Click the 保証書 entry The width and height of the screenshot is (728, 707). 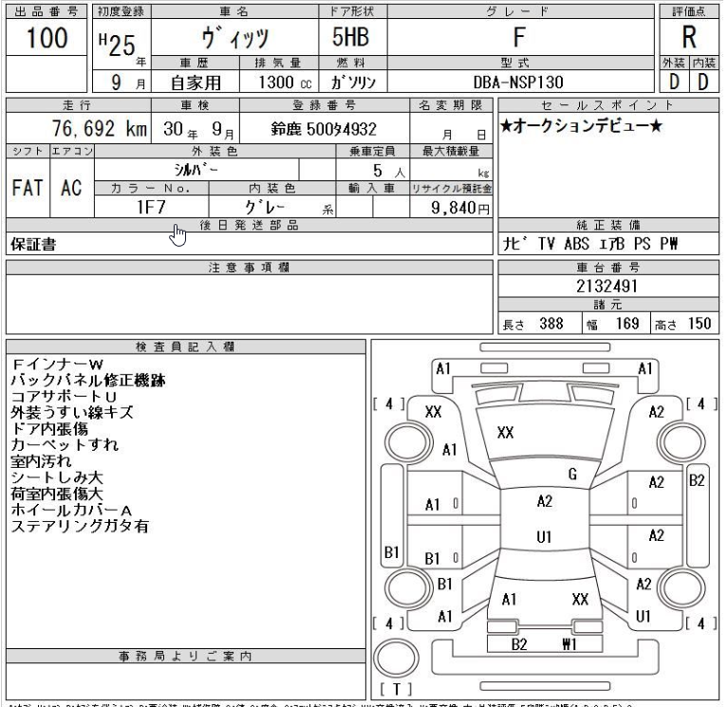pos(31,245)
